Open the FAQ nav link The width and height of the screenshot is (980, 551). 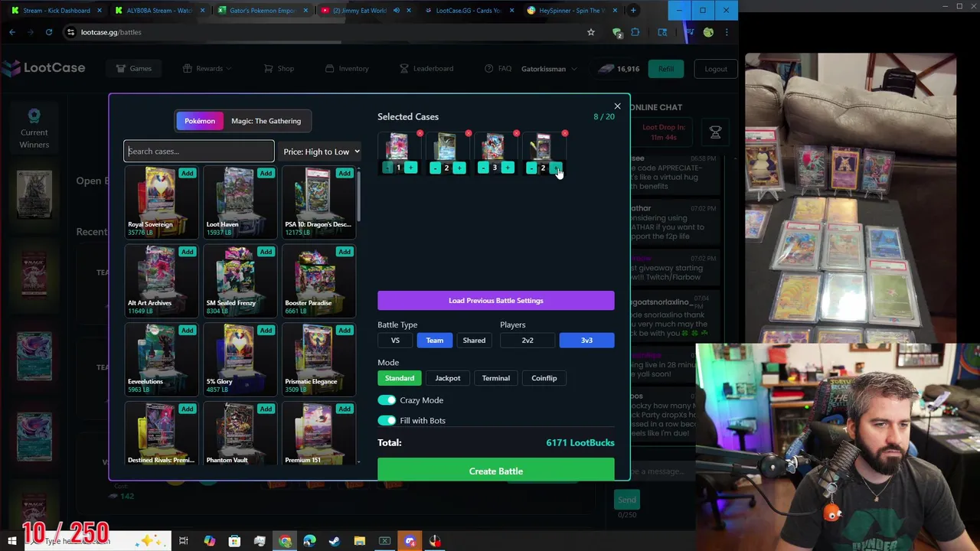(498, 69)
